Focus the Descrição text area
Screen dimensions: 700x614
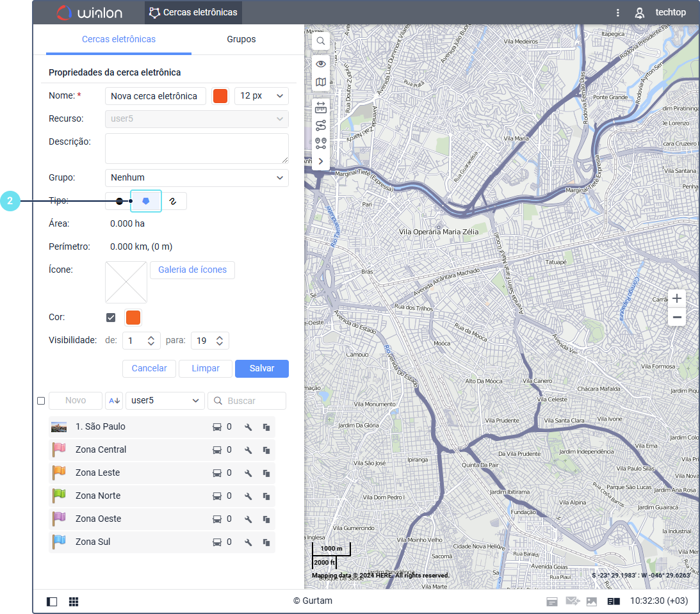(x=197, y=148)
